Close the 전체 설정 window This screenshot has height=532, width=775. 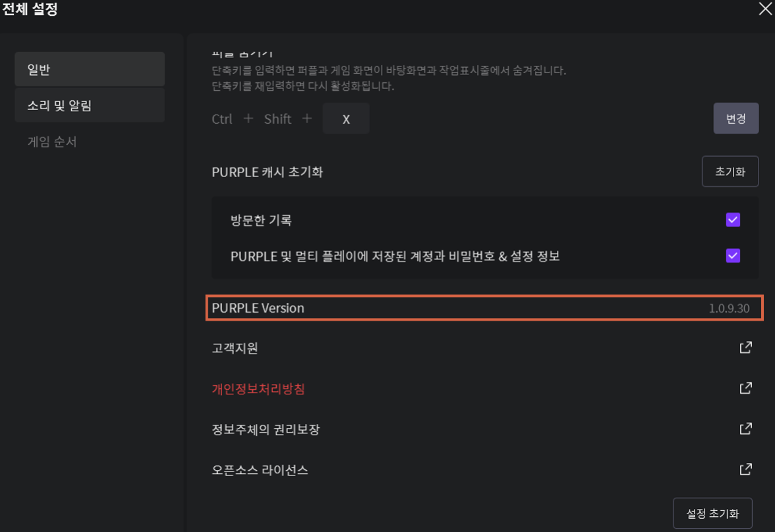point(765,9)
